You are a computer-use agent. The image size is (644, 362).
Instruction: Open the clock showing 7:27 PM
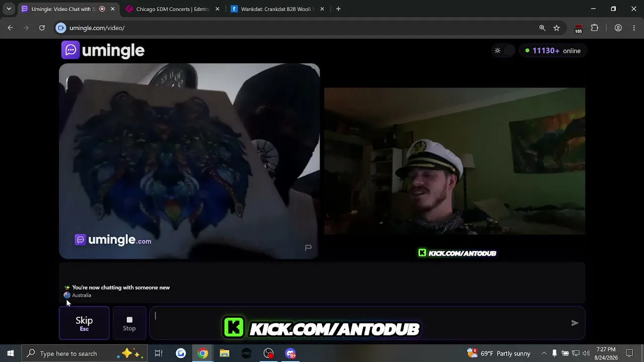[x=606, y=353]
